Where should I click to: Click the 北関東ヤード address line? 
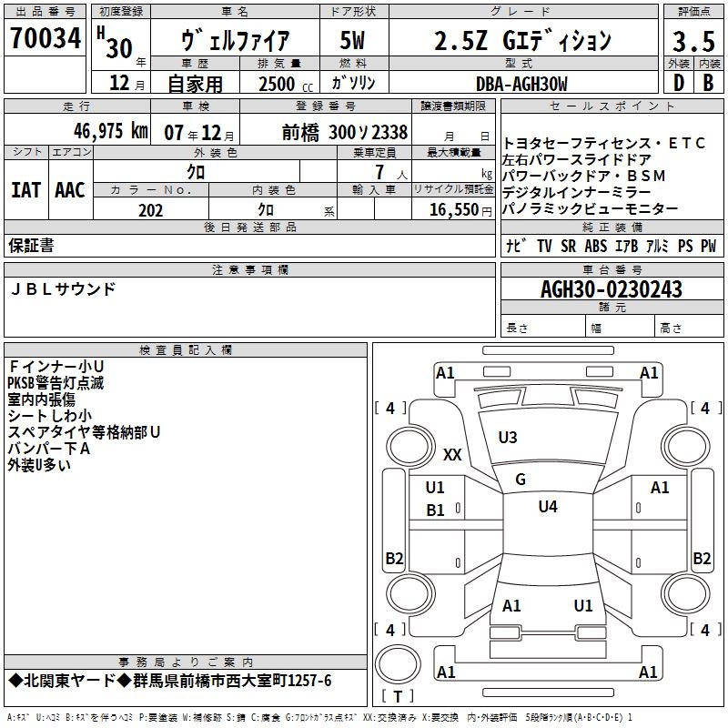pos(170,681)
